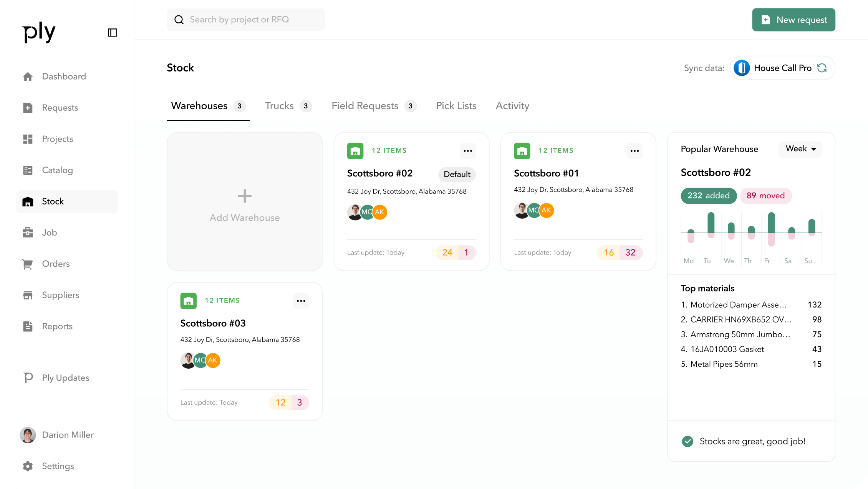
Task: Open the Week dropdown in Popular Warehouse
Action: coord(800,149)
